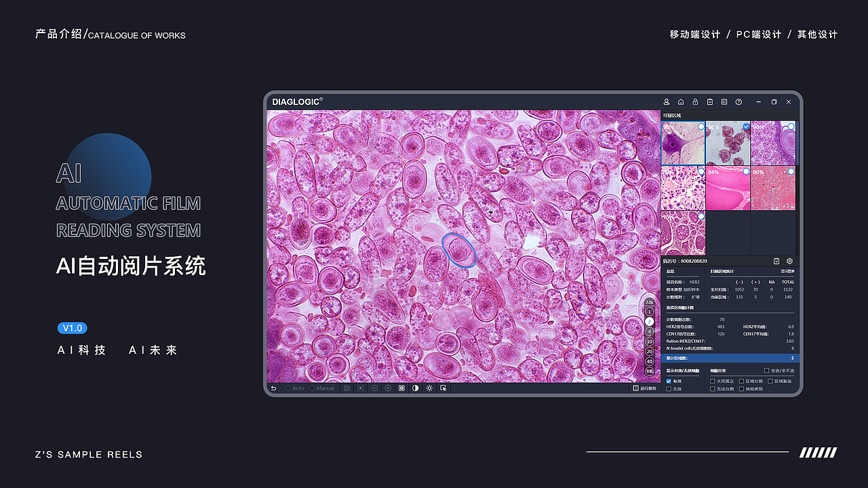Click the square stop-style toolbar icon

(x=401, y=388)
